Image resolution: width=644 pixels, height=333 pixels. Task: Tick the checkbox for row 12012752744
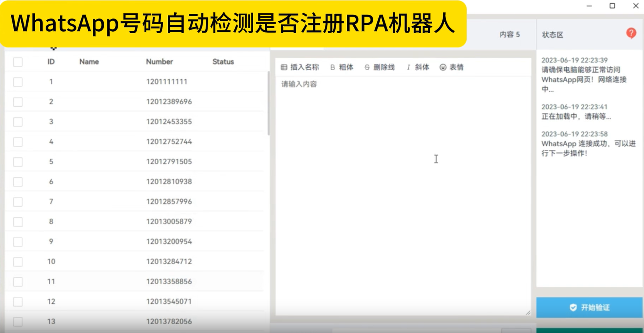point(18,142)
